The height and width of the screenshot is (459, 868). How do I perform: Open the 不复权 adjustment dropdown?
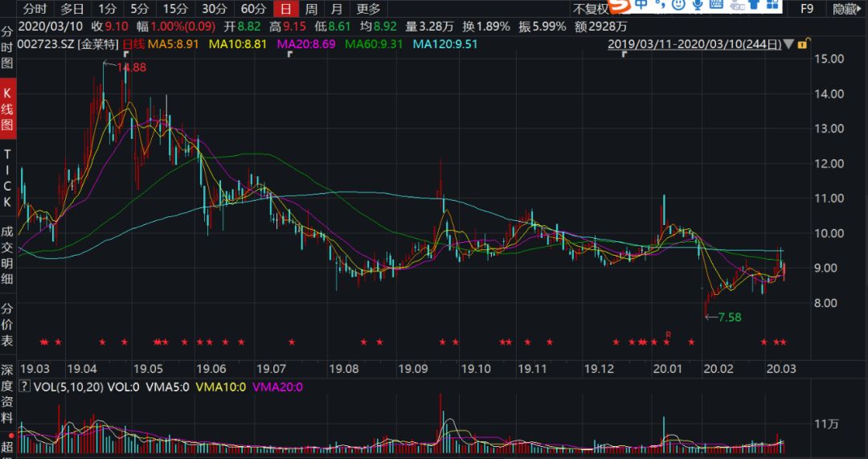[591, 10]
